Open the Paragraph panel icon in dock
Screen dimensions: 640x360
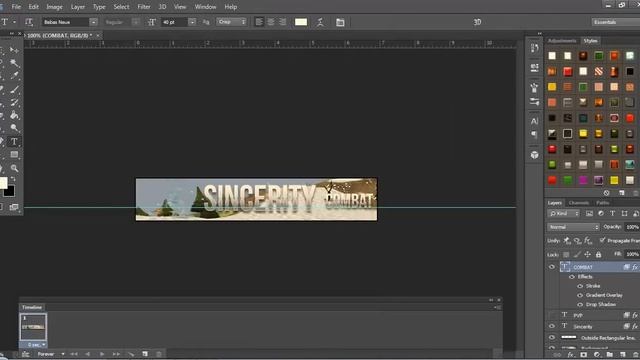pos(534,134)
